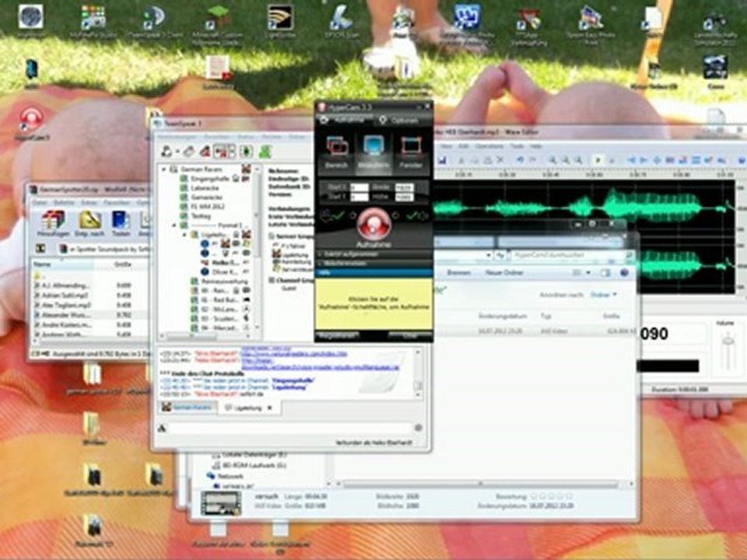This screenshot has height=560, width=747.
Task: Open the Befehle menu in WinRAR
Action: [64, 202]
